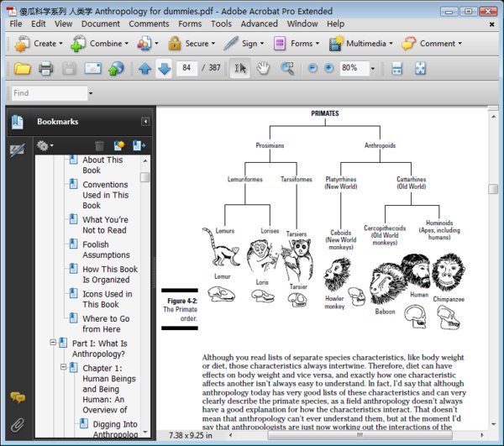Click the scrolling pages fit-width icon
Viewport: 504px width, 446px height.
[x=397, y=68]
